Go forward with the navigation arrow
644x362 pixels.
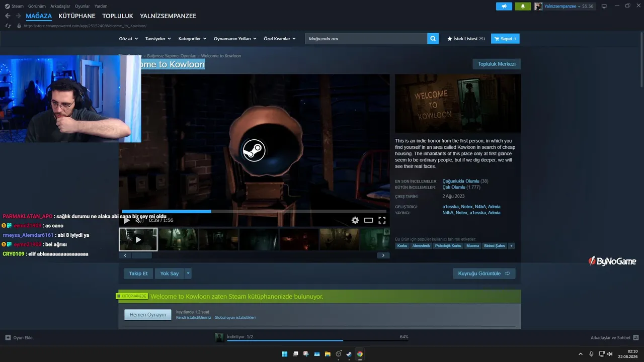click(x=18, y=16)
